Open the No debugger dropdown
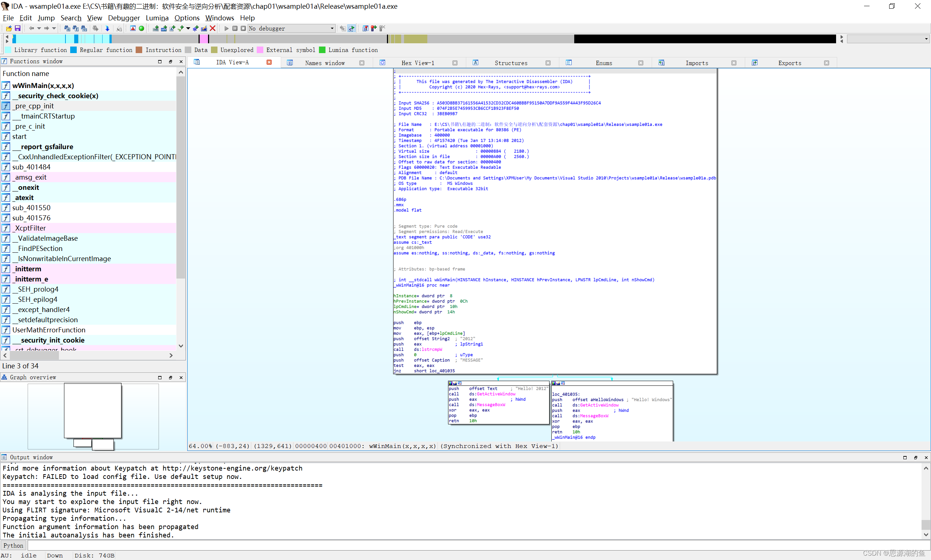This screenshot has width=931, height=560. tap(332, 28)
